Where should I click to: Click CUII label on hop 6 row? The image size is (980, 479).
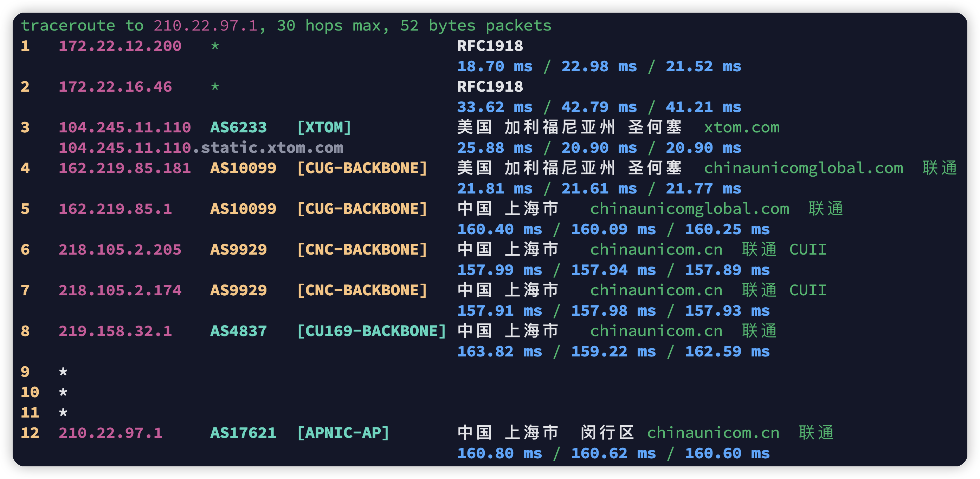pyautogui.click(x=808, y=250)
